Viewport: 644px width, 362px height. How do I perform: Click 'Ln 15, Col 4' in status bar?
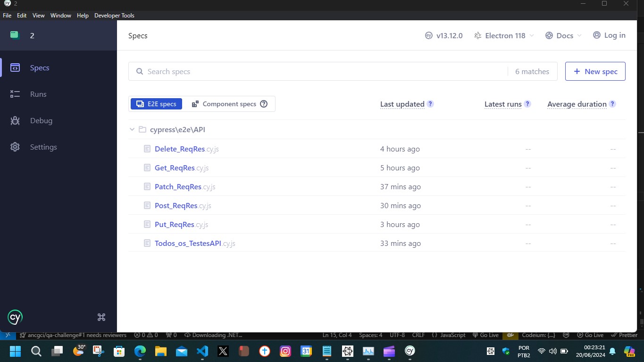(x=337, y=335)
